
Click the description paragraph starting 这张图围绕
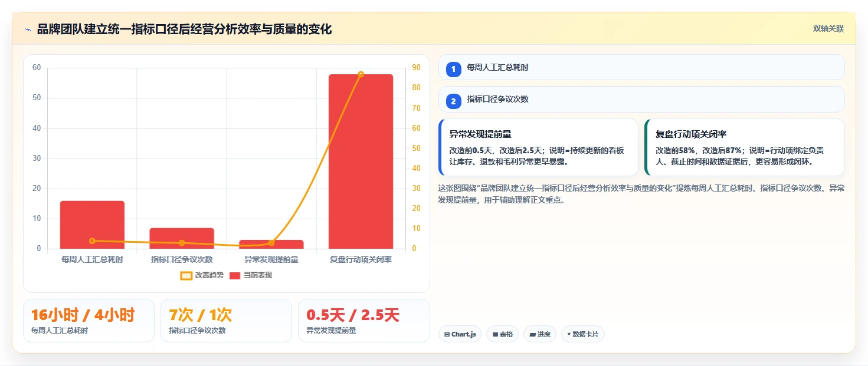click(641, 194)
